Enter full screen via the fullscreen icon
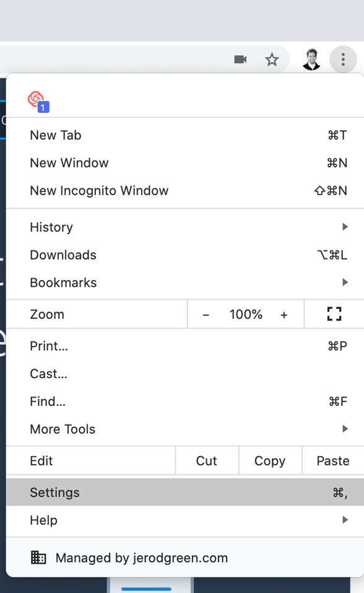Screen dimensions: 364x593 pyautogui.click(x=333, y=314)
